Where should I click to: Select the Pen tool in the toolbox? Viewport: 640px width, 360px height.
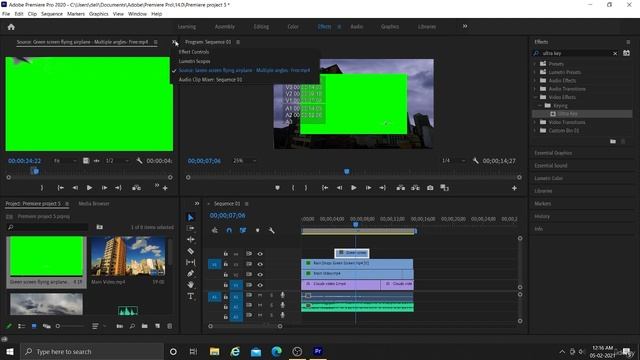191,273
